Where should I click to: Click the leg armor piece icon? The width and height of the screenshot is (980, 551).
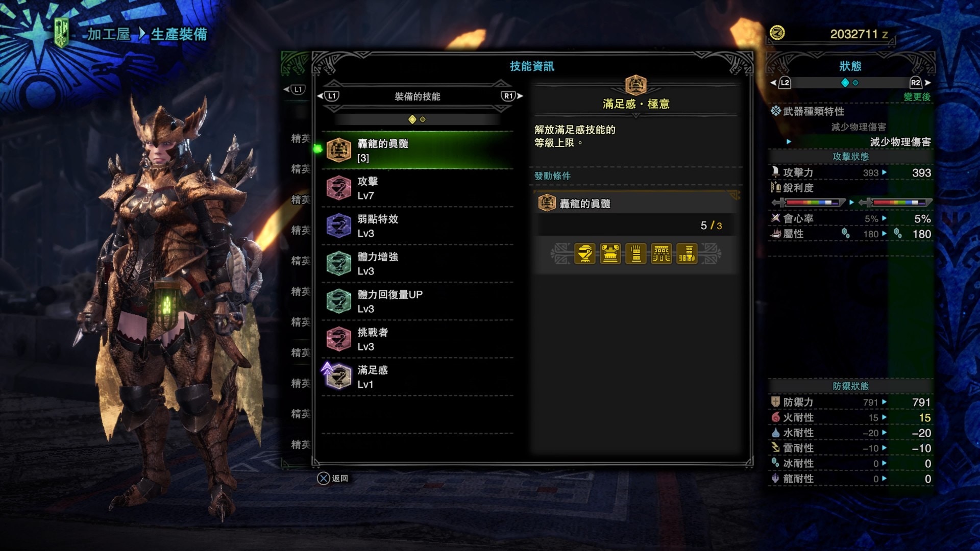coord(687,254)
